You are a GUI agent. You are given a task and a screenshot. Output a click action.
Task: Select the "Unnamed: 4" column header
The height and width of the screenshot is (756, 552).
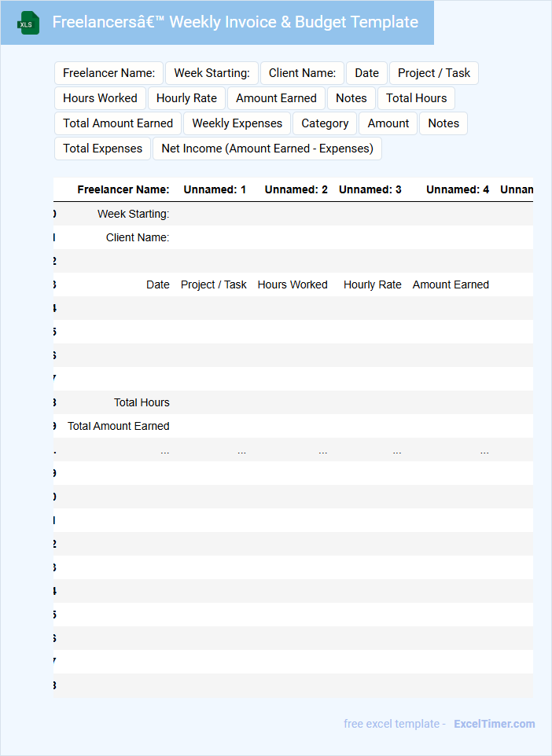[457, 189]
